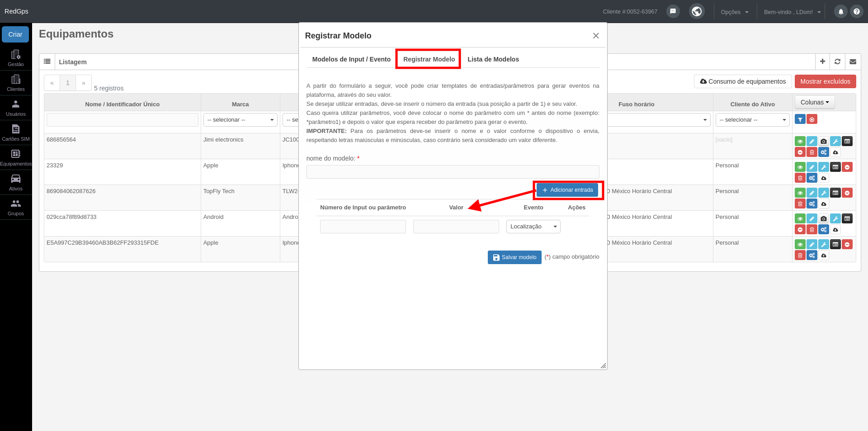Clear filters with the red circle icon

(x=812, y=119)
